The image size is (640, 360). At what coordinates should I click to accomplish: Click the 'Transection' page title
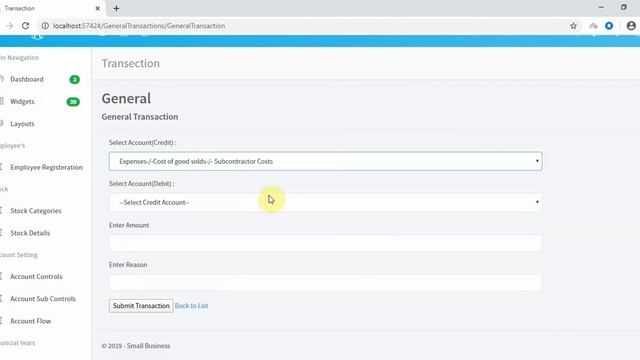(x=131, y=63)
